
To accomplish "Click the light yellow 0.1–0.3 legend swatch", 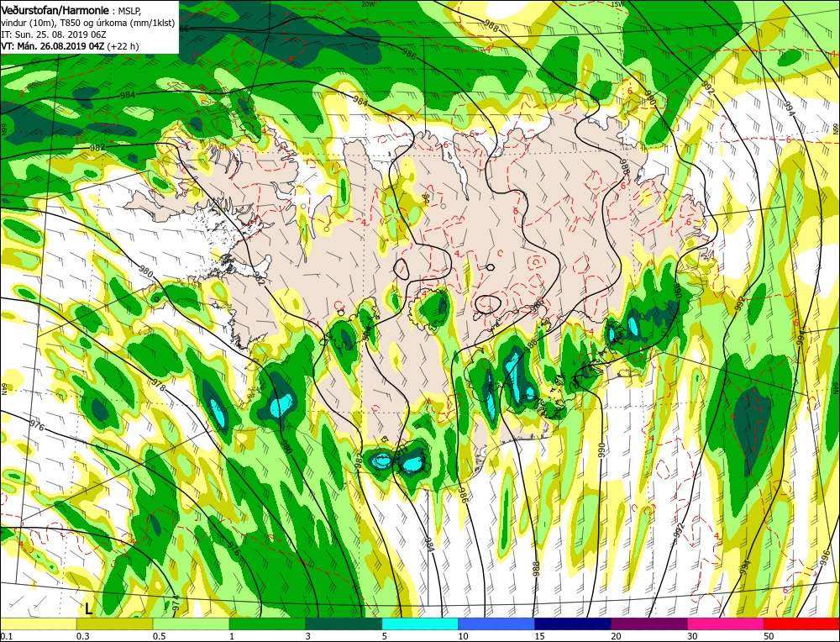I will point(38,624).
